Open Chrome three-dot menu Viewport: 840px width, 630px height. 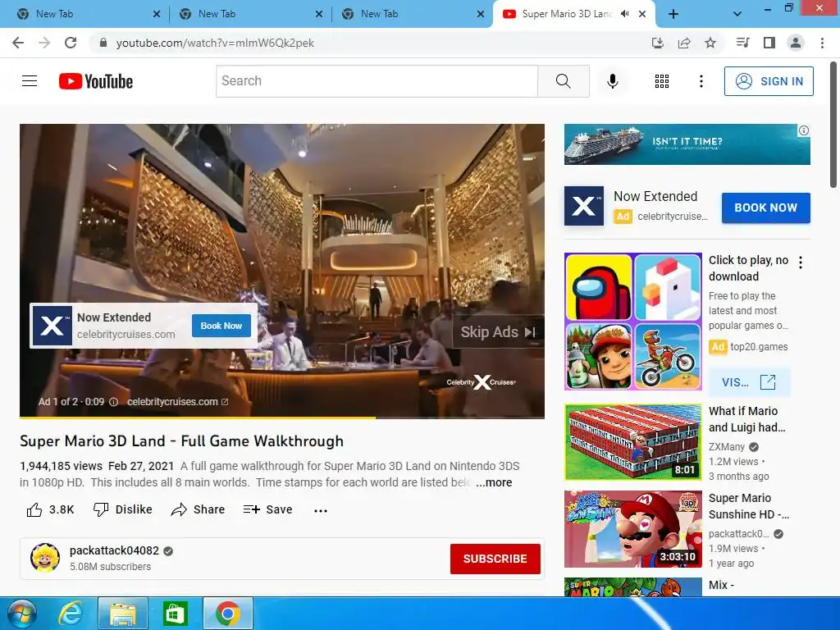tap(822, 43)
